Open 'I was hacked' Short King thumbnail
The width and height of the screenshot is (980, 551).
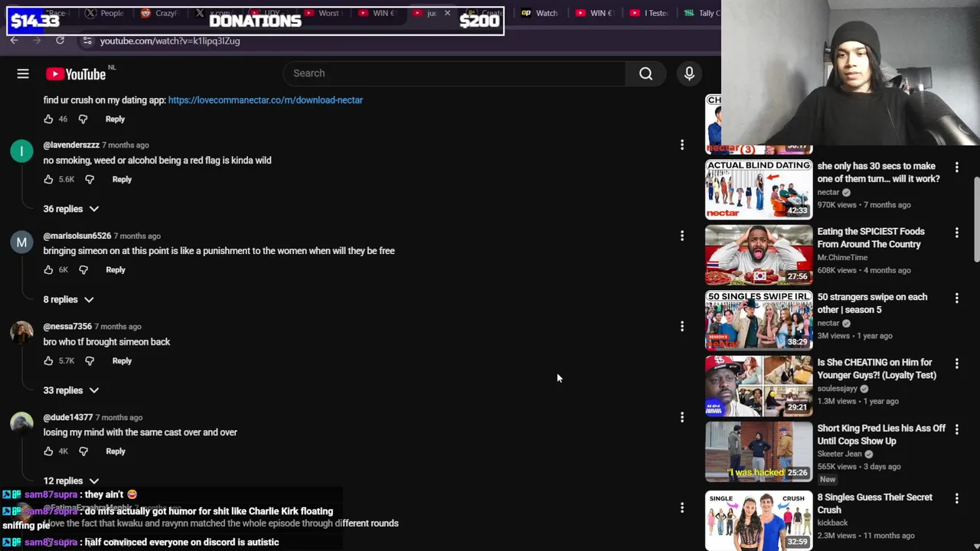759,452
